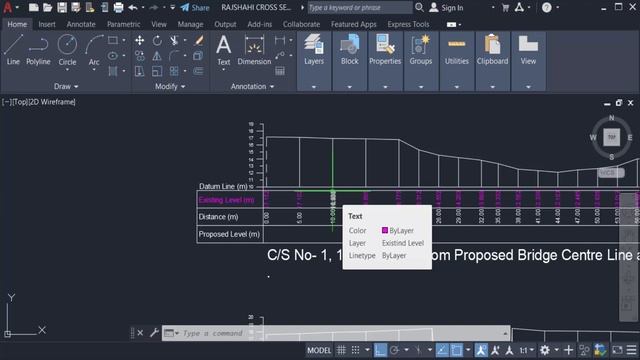Screen dimensions: 640x360
Task: Open the Collaborate ribbon tab
Action: [x=301, y=24]
